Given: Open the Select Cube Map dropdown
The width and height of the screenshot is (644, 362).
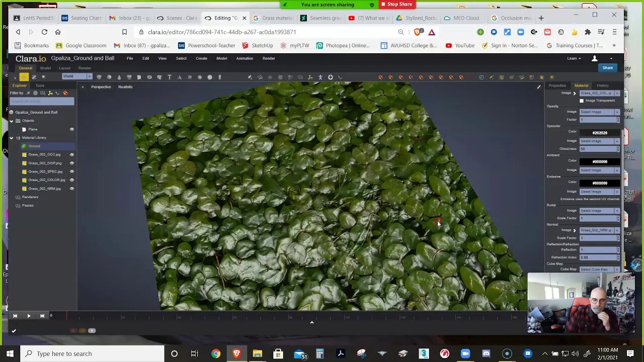Looking at the screenshot, I should [600, 269].
